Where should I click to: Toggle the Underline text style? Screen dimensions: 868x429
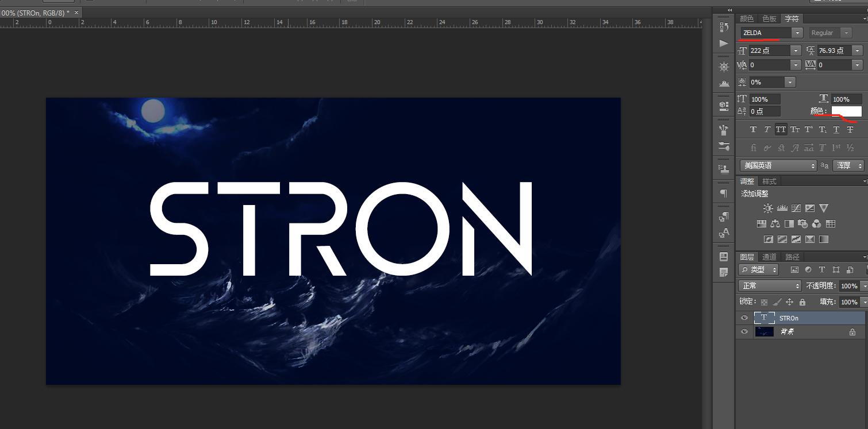click(836, 130)
